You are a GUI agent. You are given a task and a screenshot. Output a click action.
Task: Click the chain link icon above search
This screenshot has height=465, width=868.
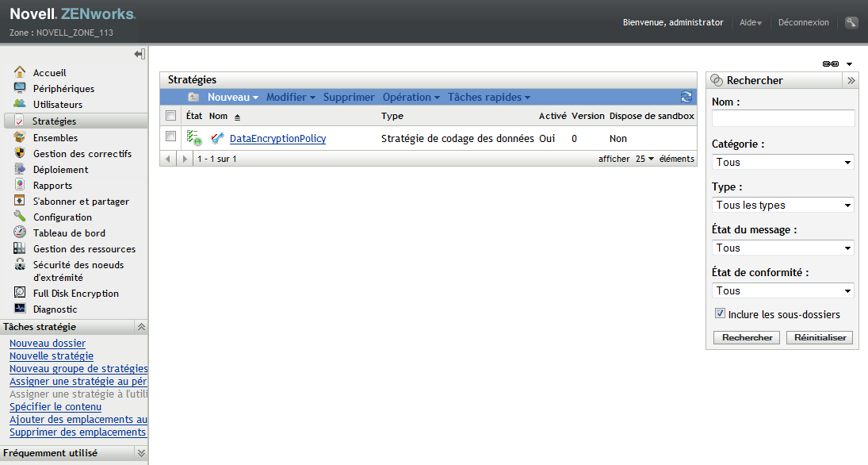831,63
